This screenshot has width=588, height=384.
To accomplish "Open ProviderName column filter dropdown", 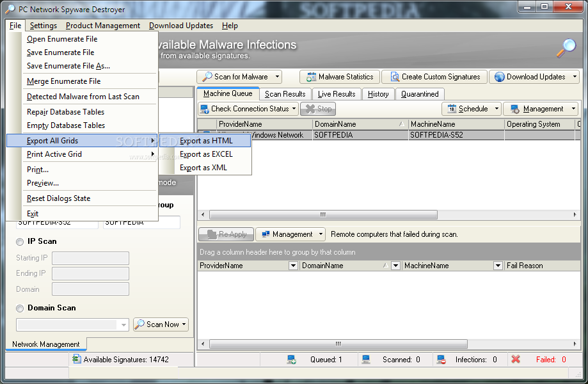I will click(x=293, y=266).
